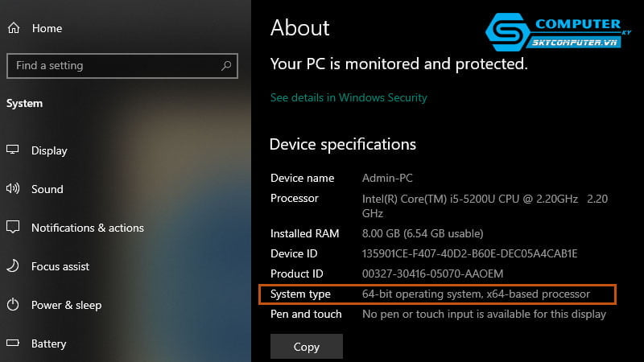Click the Notifications & actions icon
The width and height of the screenshot is (644, 362).
[x=13, y=228]
